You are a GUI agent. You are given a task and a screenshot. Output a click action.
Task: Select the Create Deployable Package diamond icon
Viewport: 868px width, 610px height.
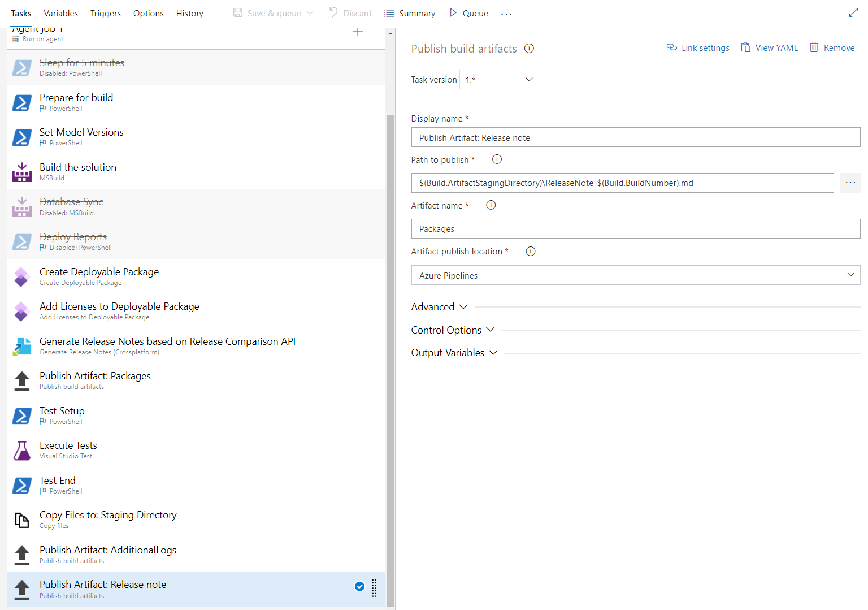[x=21, y=276]
